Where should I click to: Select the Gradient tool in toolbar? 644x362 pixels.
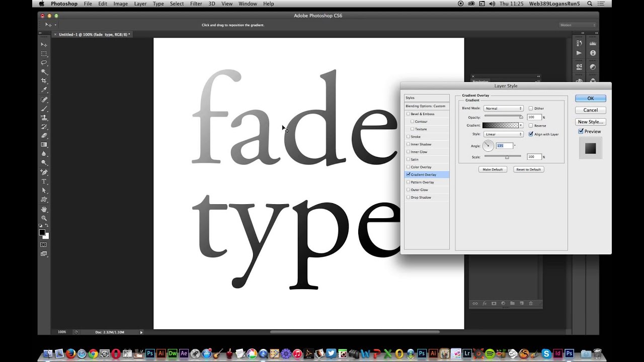(44, 145)
